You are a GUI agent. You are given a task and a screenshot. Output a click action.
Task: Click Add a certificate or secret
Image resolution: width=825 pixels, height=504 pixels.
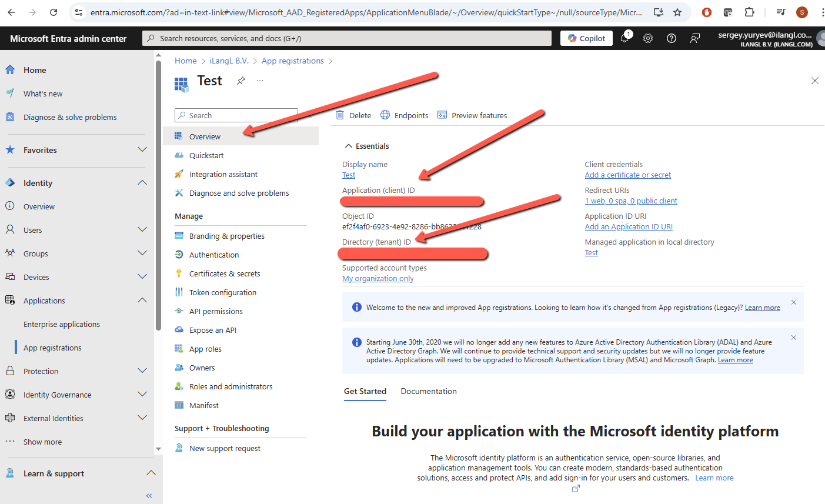point(628,175)
